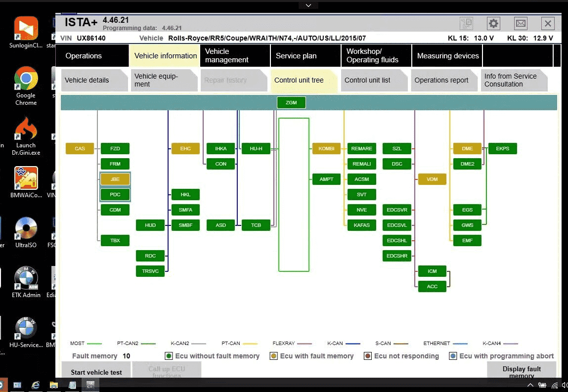
Task: Select Vehicle information tab
Action: [x=165, y=56]
